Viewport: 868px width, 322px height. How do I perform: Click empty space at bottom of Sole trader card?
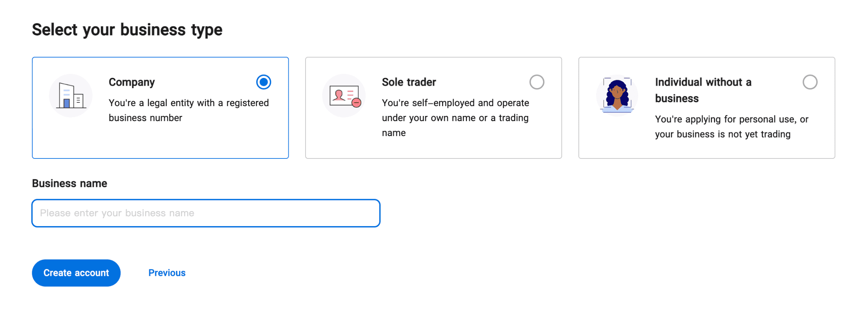pos(433,149)
